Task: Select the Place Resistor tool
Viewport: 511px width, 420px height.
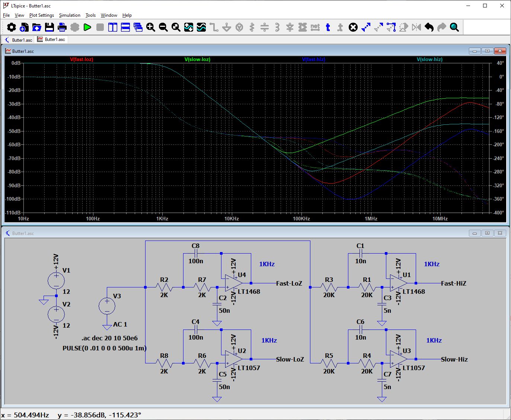Action: [252, 27]
